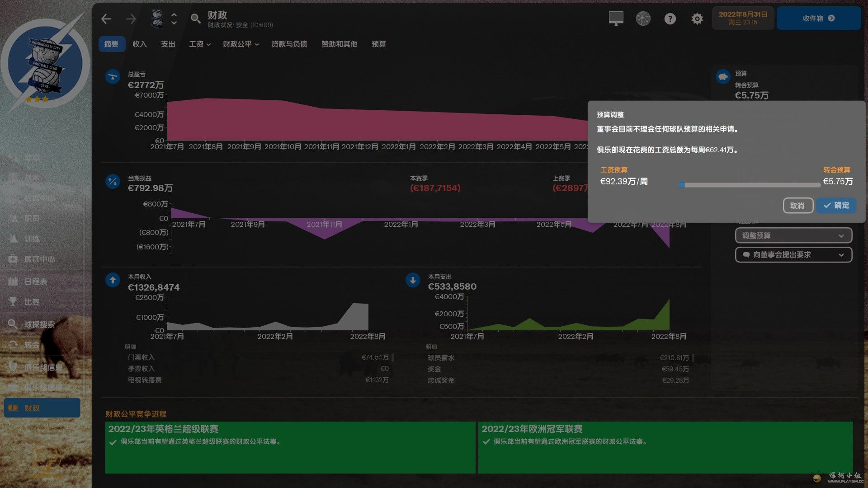868x488 pixels.
Task: Switch to the 收入 tab
Action: pyautogui.click(x=139, y=44)
